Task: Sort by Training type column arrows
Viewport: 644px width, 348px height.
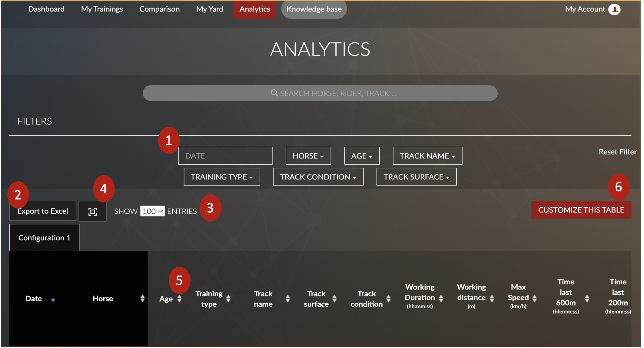Action: coord(228,299)
